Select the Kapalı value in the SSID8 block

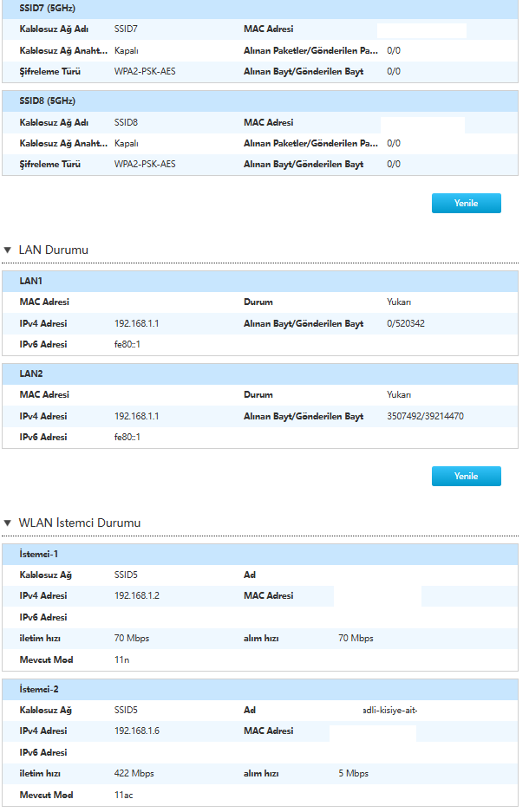click(x=127, y=144)
